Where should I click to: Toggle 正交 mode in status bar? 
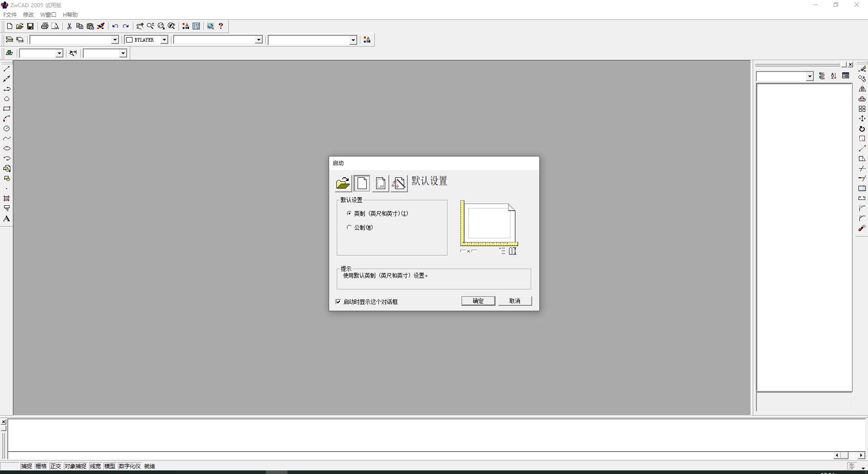pos(56,466)
